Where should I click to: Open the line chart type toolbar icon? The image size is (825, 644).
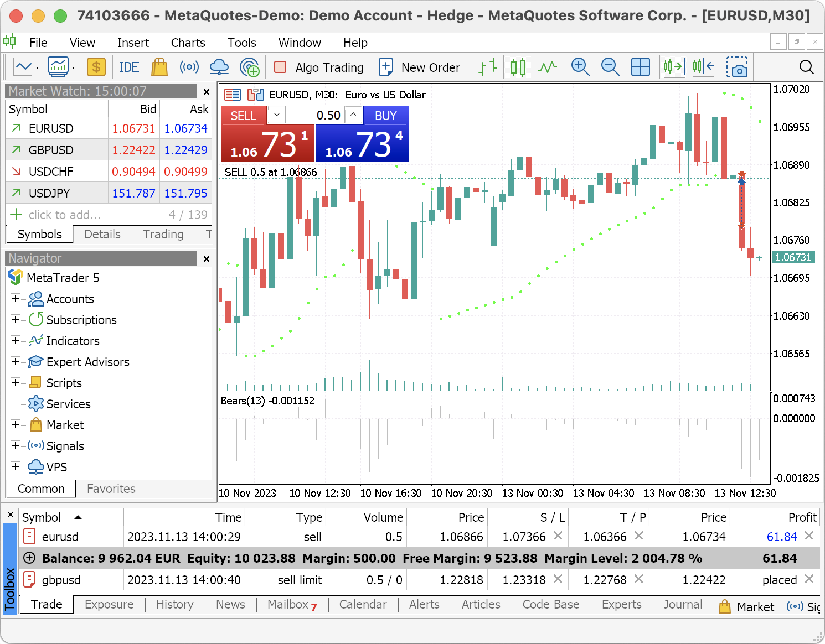[x=23, y=67]
